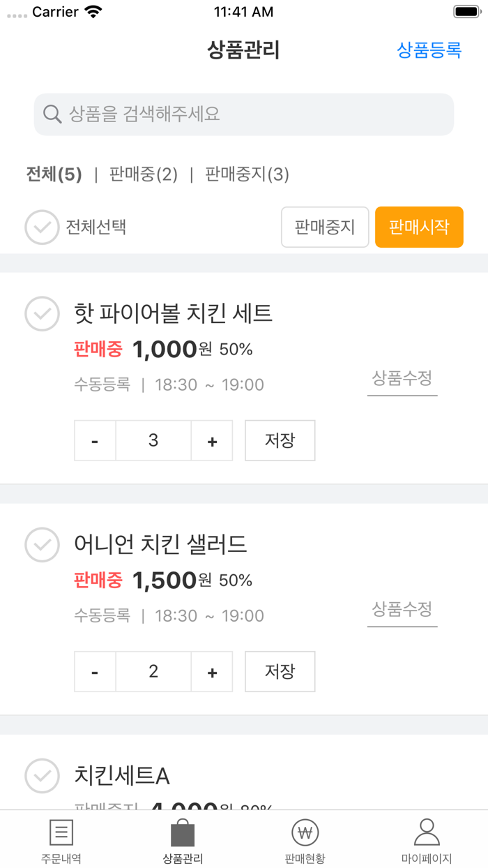Open 주문내역 (order history) via bottom nav icon

point(61,832)
